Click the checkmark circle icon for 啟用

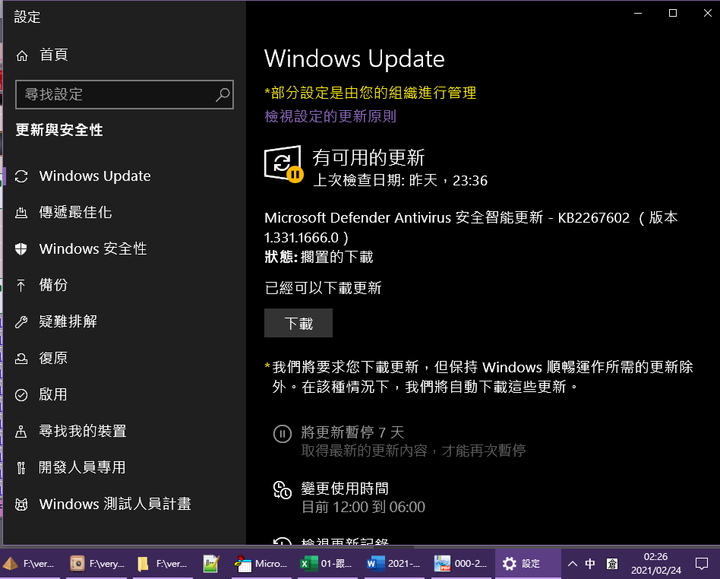coord(21,395)
